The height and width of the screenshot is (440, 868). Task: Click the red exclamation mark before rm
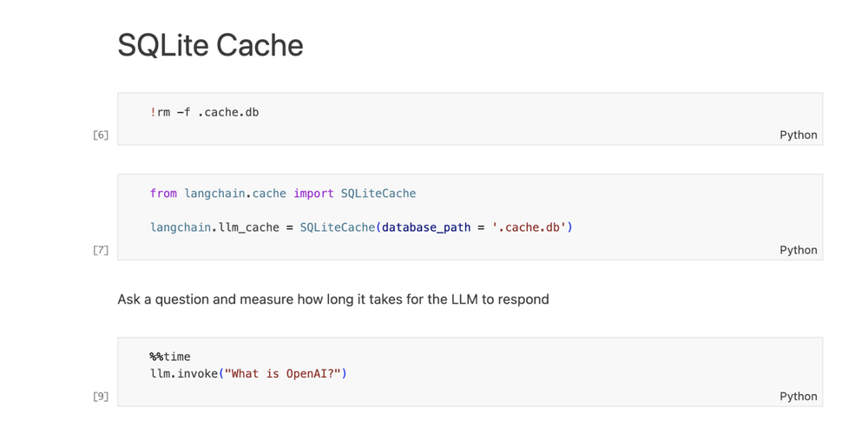point(153,112)
